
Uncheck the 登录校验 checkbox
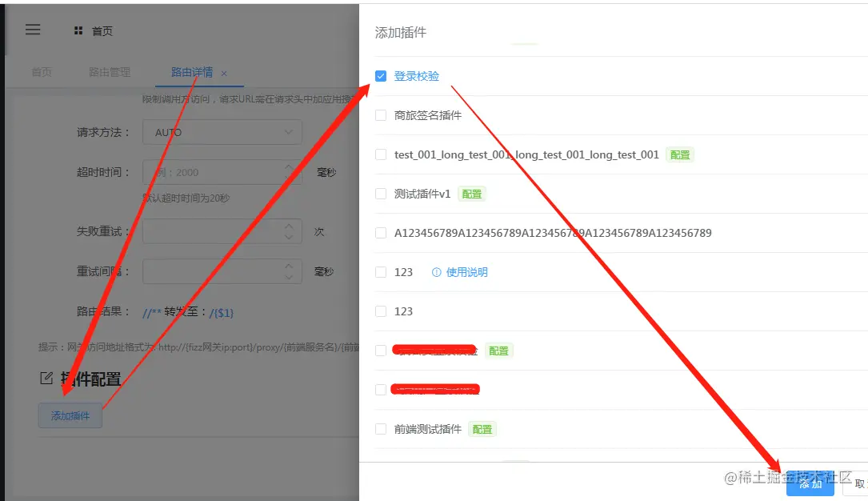click(x=381, y=76)
